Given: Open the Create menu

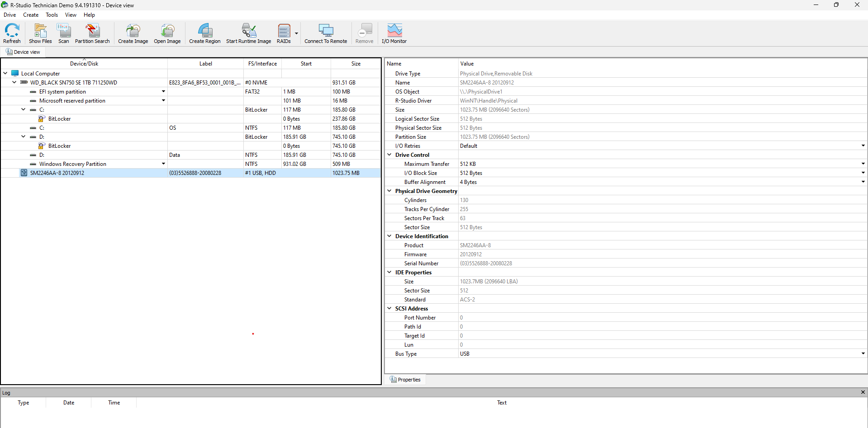Looking at the screenshot, I should 31,15.
